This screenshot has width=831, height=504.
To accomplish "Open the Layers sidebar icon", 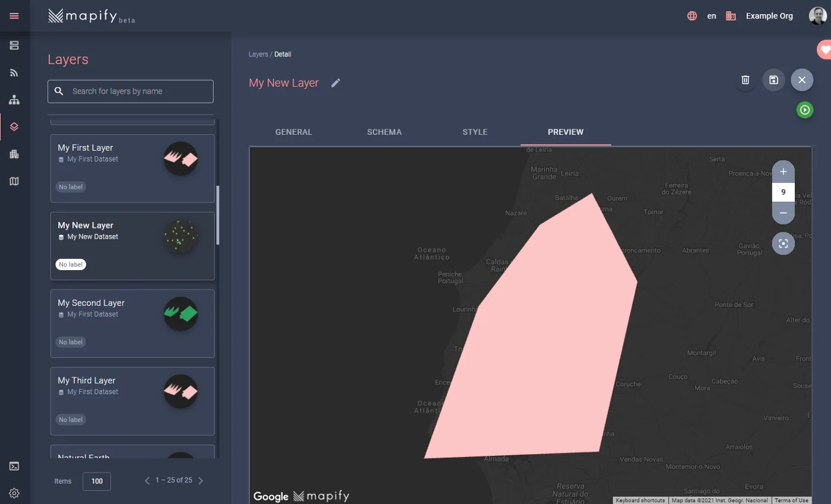I will (14, 126).
